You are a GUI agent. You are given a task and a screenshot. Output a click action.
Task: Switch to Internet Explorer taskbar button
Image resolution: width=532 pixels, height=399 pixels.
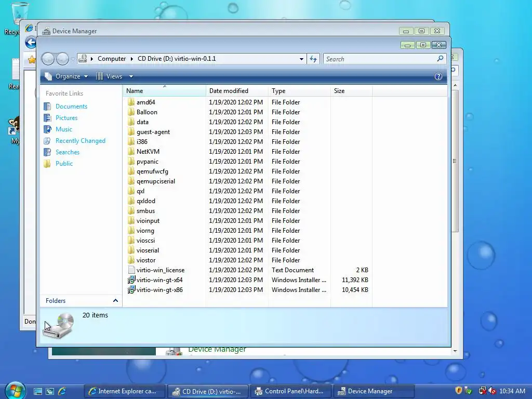tap(124, 391)
